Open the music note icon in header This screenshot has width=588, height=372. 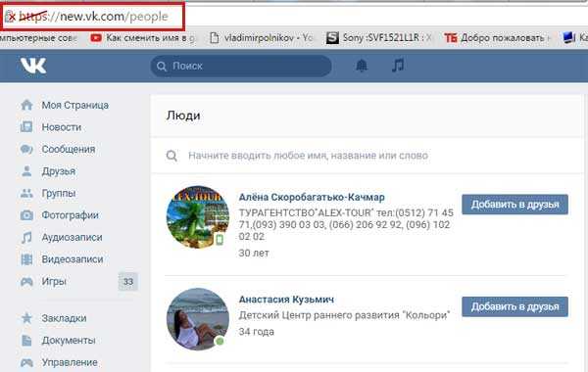pyautogui.click(x=398, y=66)
